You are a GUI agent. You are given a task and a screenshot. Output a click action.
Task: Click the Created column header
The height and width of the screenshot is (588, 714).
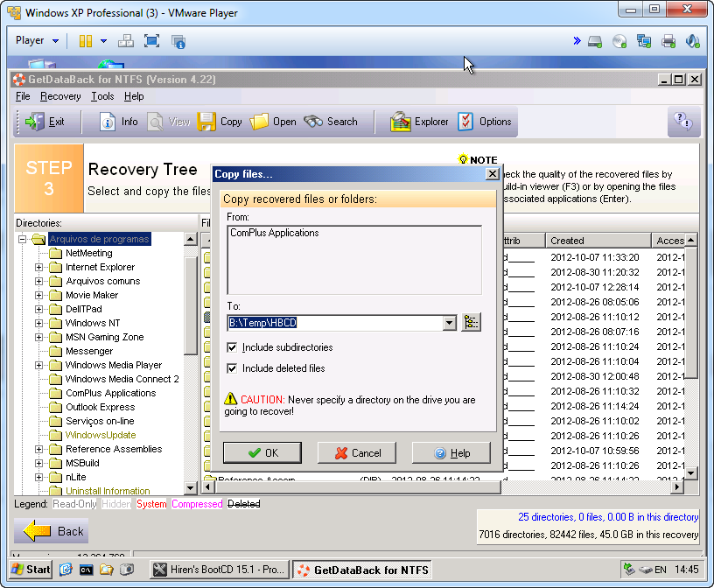tap(598, 241)
